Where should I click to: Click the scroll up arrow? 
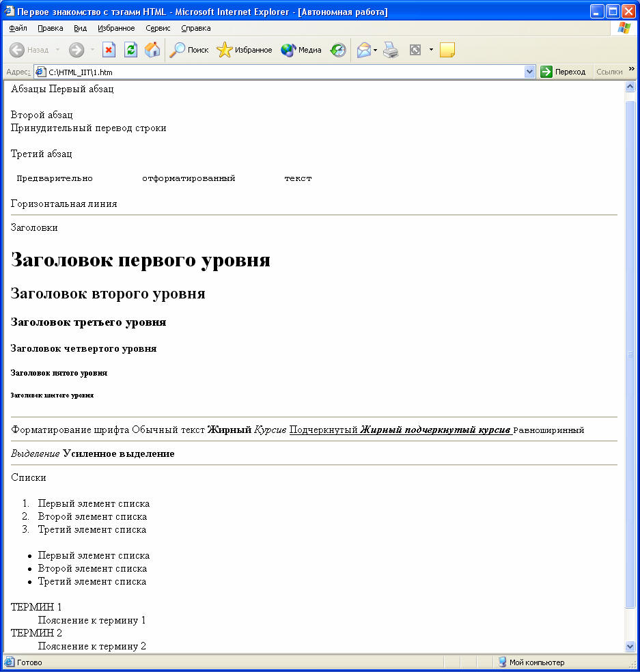pyautogui.click(x=630, y=87)
